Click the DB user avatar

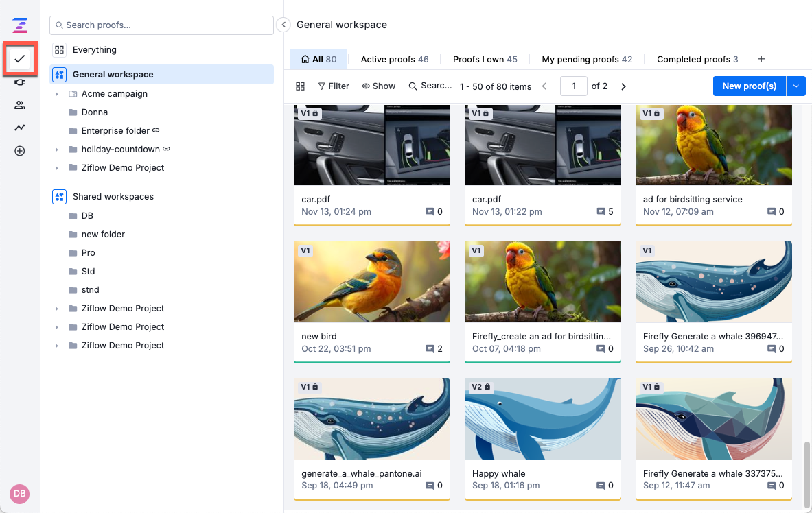19,494
